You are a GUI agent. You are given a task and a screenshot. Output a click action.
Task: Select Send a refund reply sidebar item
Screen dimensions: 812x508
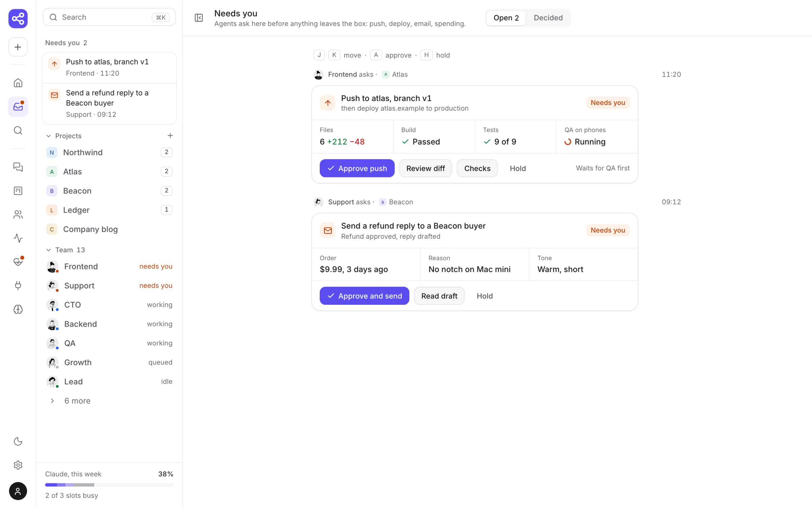[x=109, y=104]
